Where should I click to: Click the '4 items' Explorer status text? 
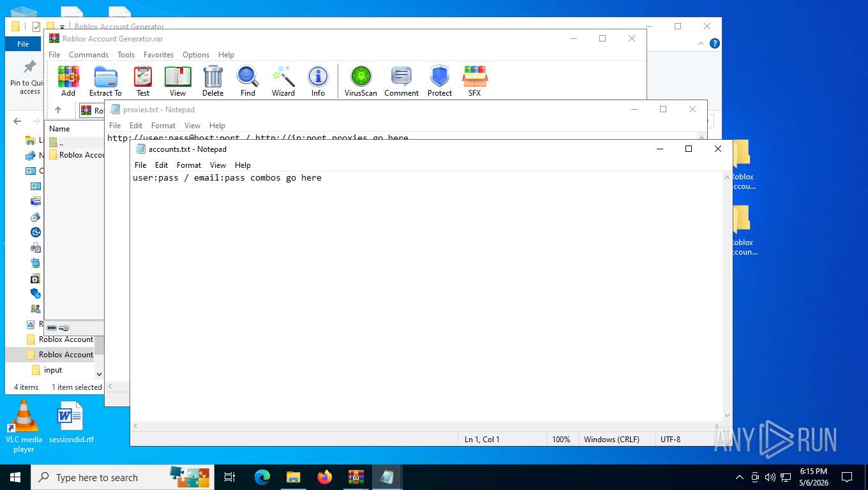(26, 387)
